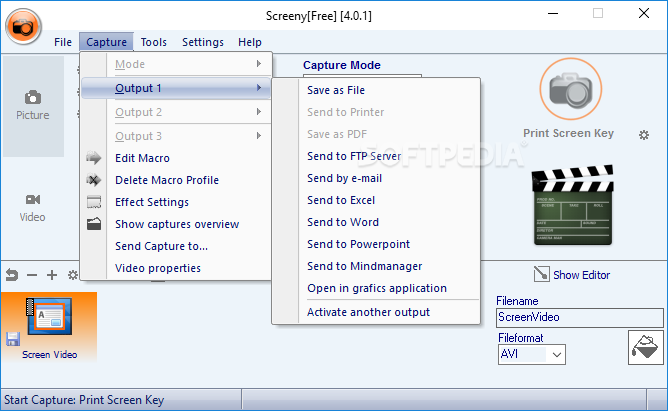Click the Print Screen Key label
668x411 pixels.
click(x=568, y=133)
